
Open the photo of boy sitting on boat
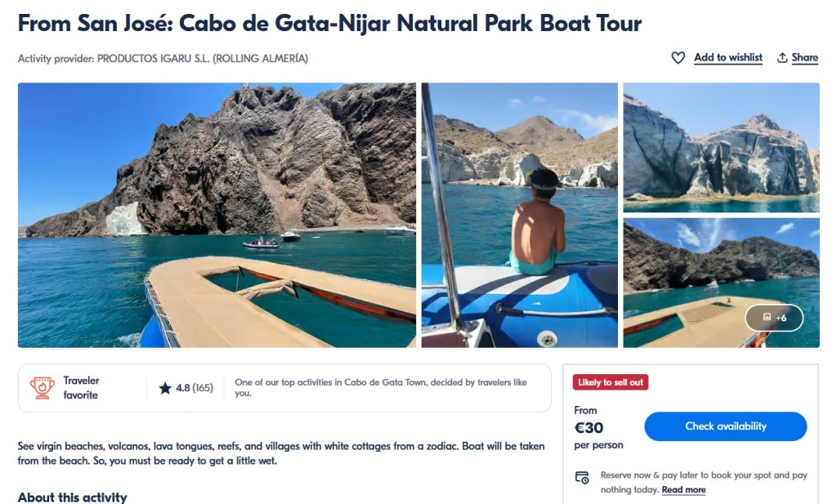[x=519, y=215]
